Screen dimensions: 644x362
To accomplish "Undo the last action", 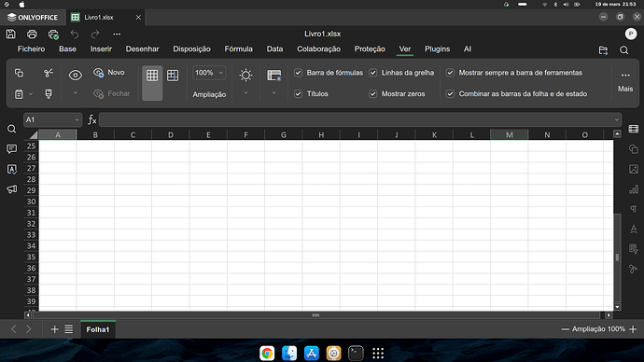I will tap(75, 35).
